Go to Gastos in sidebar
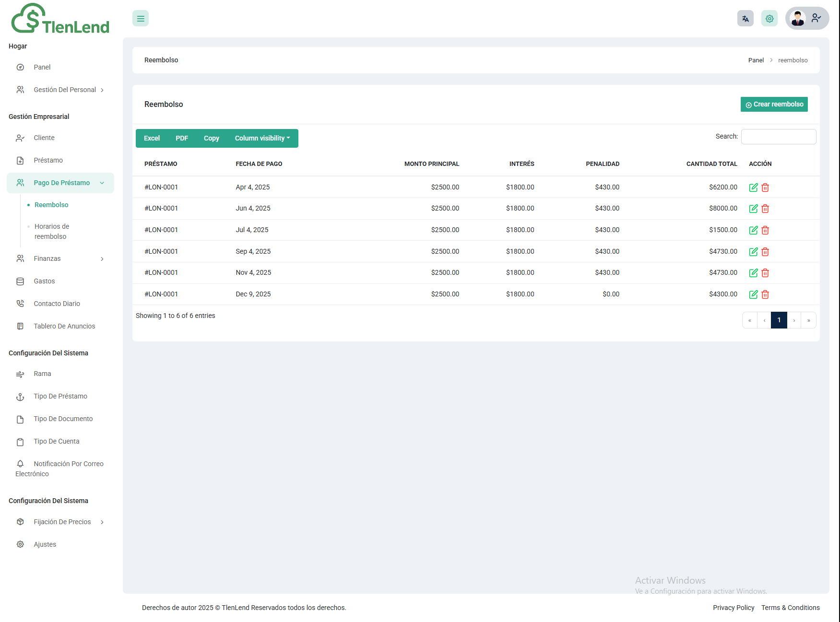 (44, 281)
